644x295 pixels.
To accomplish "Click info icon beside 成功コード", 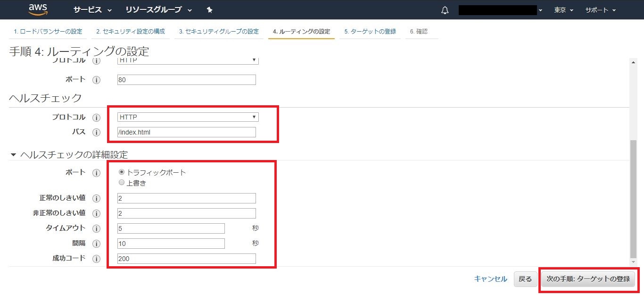I will (x=97, y=259).
